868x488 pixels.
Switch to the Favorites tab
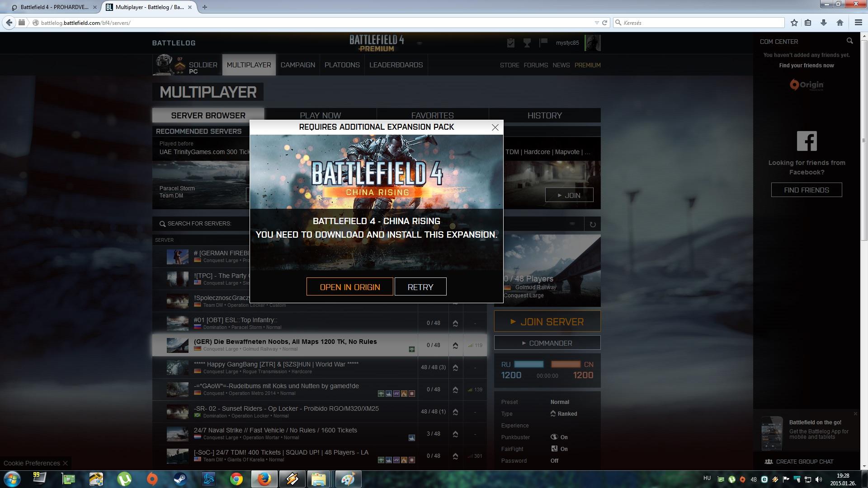432,115
